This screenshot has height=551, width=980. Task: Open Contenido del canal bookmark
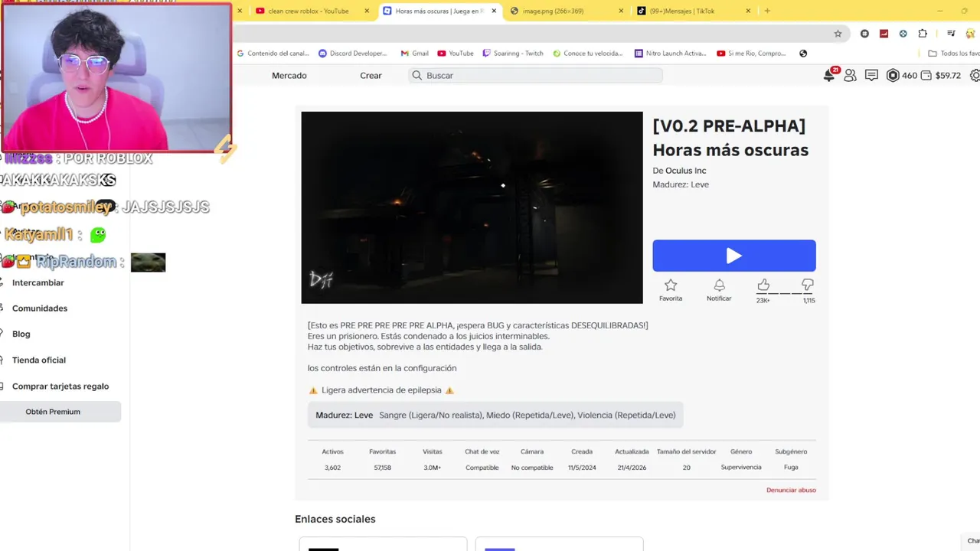[273, 54]
